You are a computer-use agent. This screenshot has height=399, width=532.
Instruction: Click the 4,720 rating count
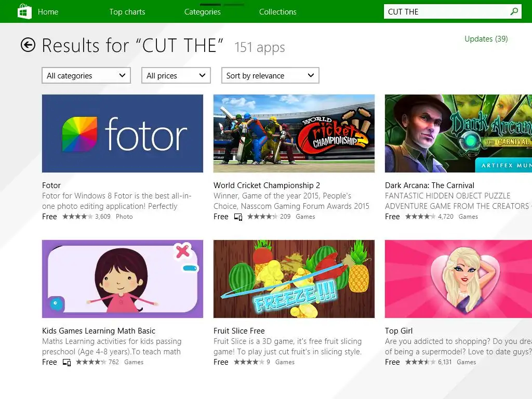tap(445, 217)
